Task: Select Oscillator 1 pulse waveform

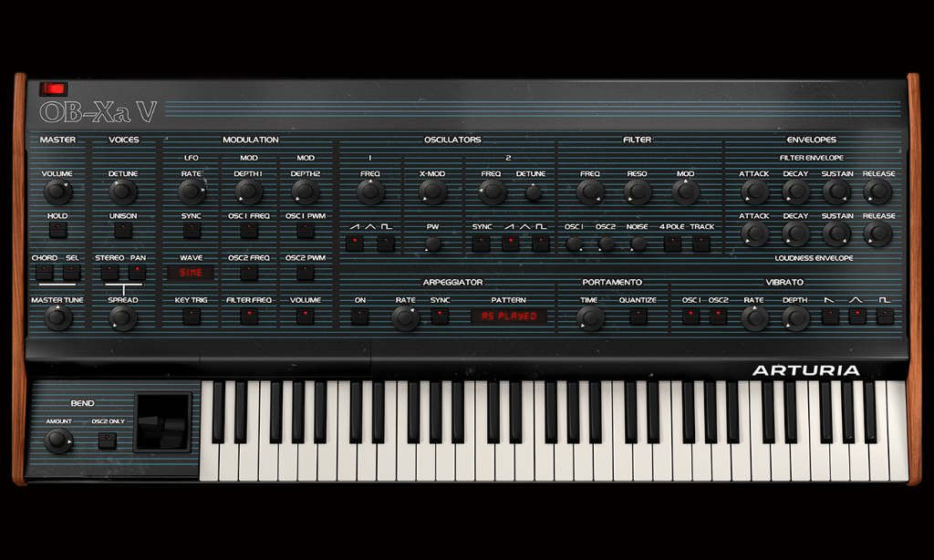Action: (386, 244)
